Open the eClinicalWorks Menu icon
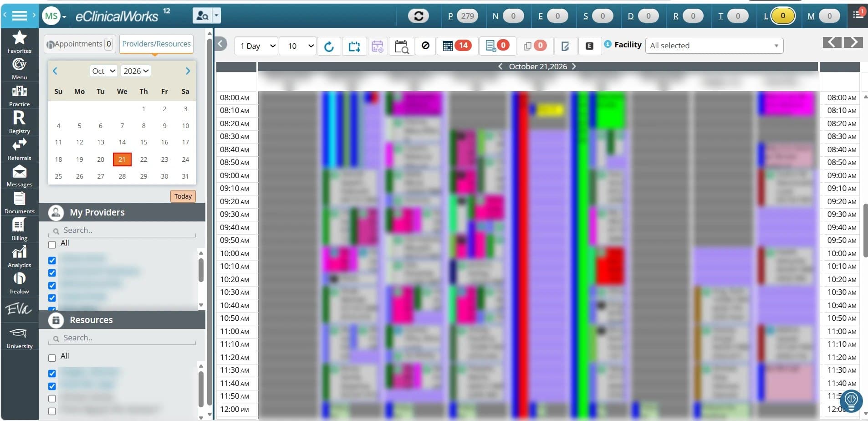The image size is (868, 421). tap(19, 68)
